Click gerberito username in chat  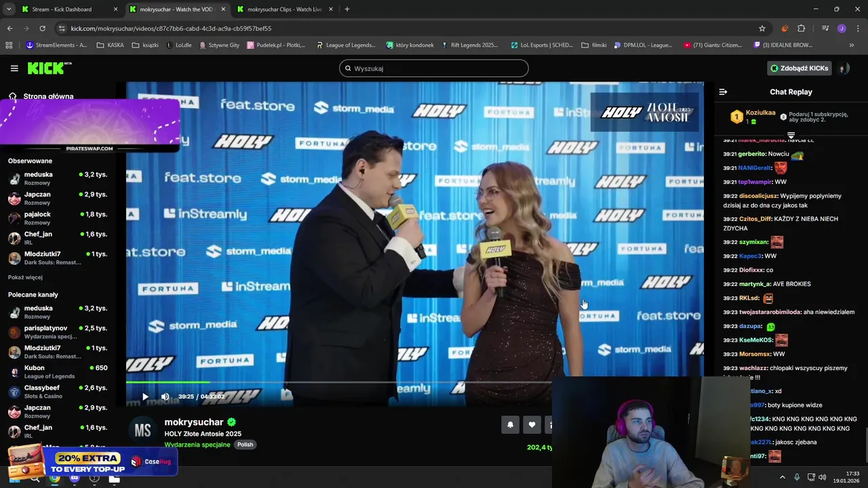tap(752, 154)
